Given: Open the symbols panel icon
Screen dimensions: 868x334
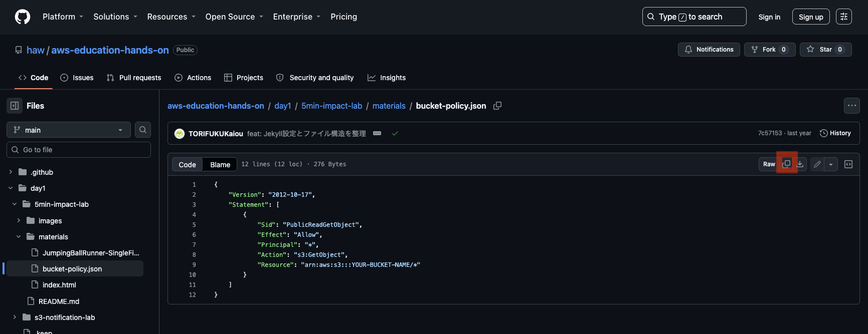Looking at the screenshot, I should 848,164.
